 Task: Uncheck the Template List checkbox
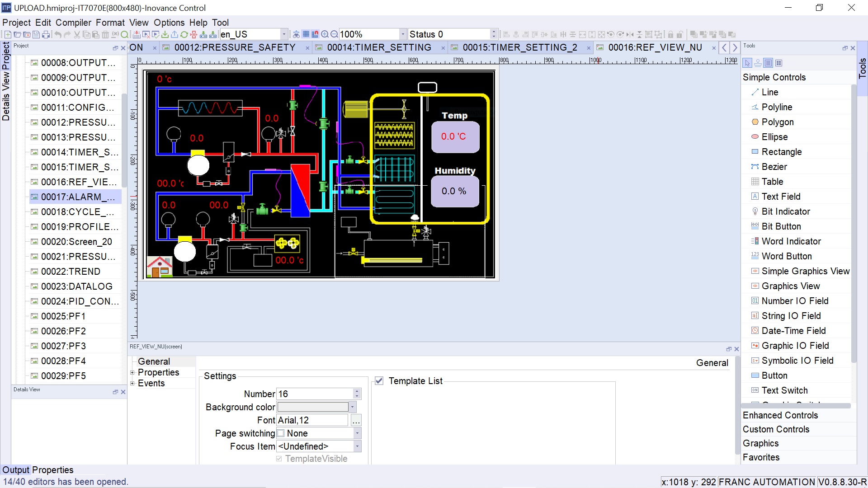click(379, 381)
